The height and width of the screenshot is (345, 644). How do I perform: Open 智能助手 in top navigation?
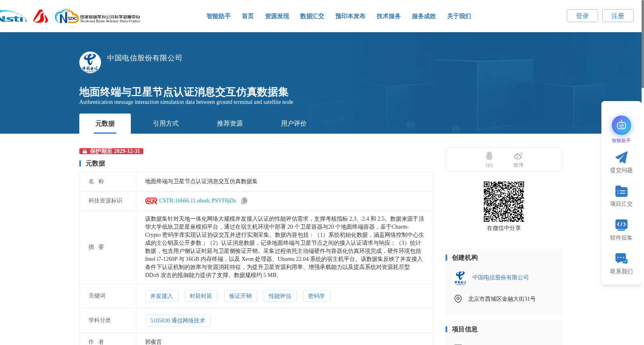click(219, 16)
